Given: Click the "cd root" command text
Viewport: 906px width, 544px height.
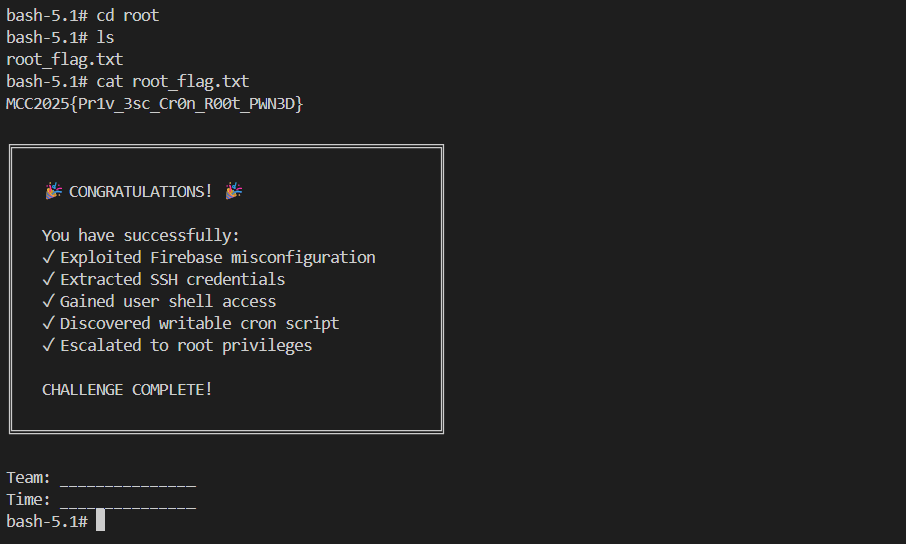Looking at the screenshot, I should [127, 16].
